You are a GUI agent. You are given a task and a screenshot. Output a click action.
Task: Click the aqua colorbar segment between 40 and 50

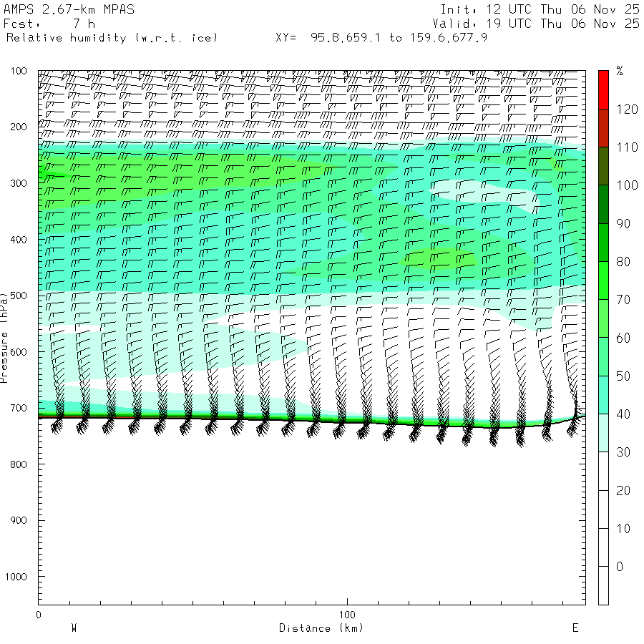[603, 395]
